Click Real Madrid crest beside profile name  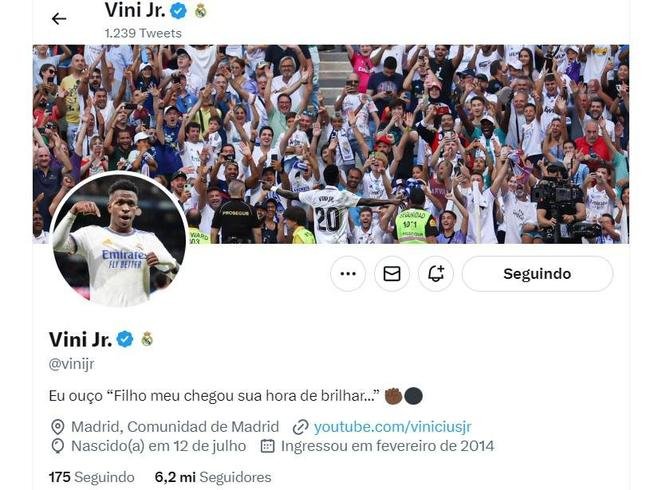pyautogui.click(x=147, y=339)
